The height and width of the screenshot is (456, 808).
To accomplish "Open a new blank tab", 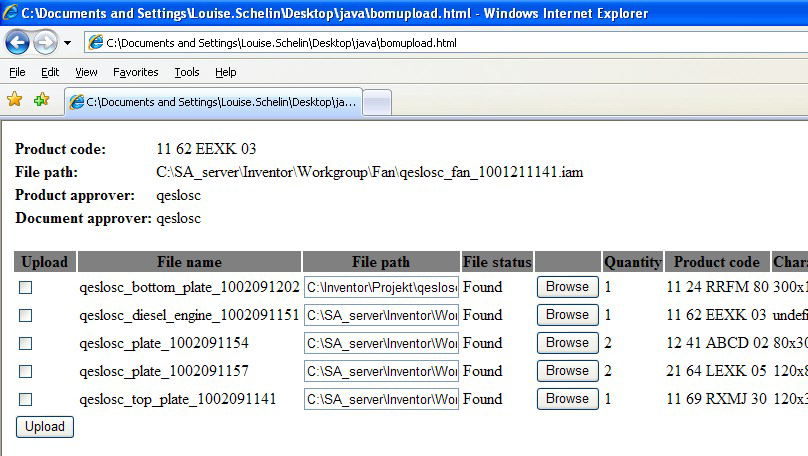I will [x=377, y=102].
